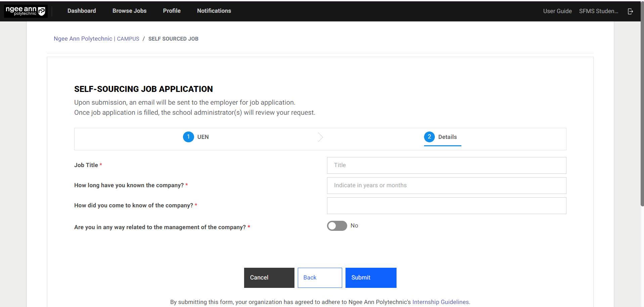
Task: Switch to the Details step tab
Action: 447,137
